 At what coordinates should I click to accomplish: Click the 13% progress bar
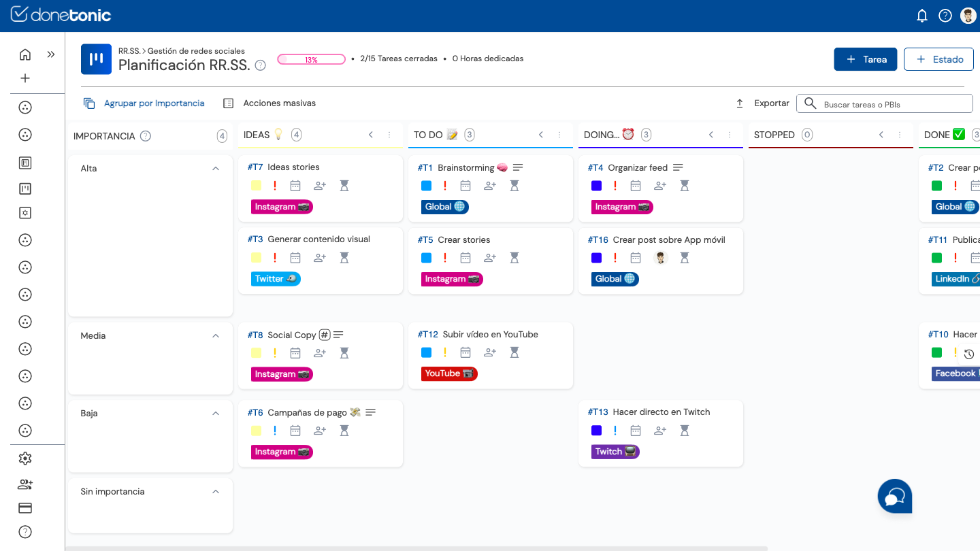[311, 59]
